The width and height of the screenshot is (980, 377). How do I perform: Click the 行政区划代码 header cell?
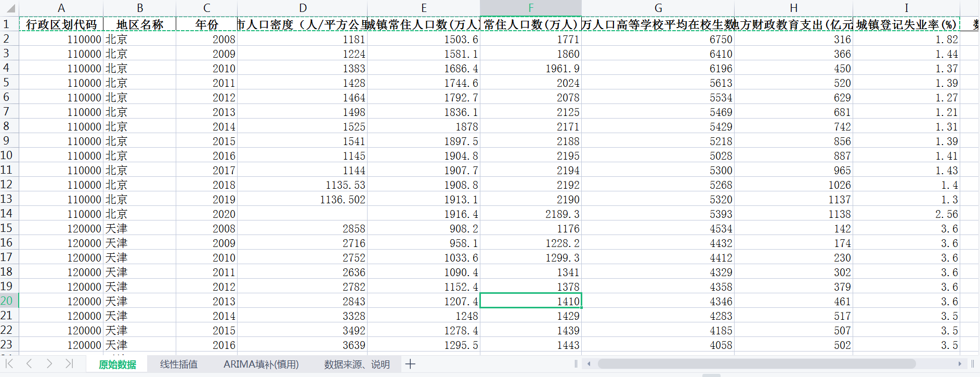61,24
